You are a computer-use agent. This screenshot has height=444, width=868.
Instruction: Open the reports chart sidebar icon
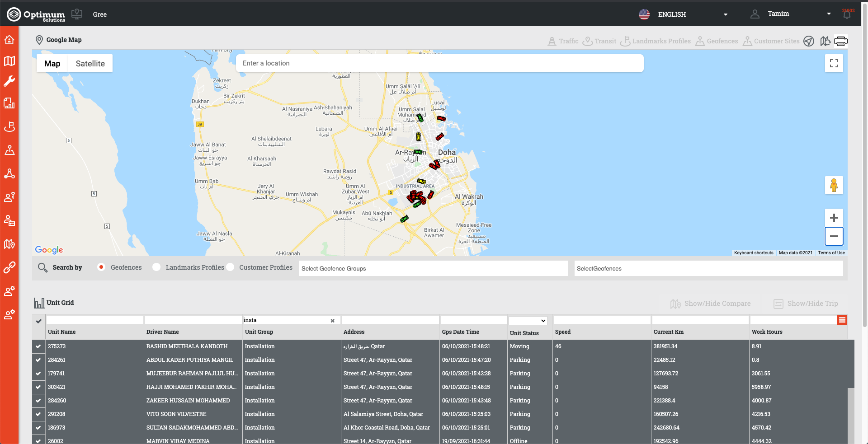tap(9, 103)
